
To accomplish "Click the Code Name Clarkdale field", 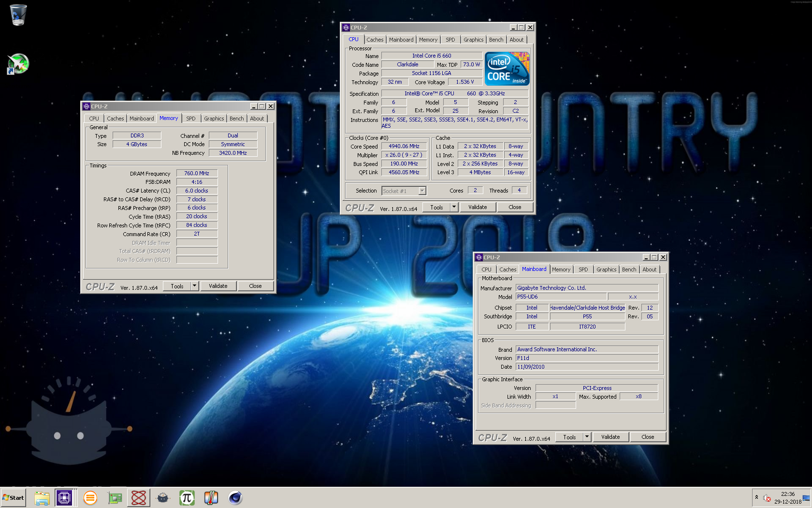I will click(407, 64).
